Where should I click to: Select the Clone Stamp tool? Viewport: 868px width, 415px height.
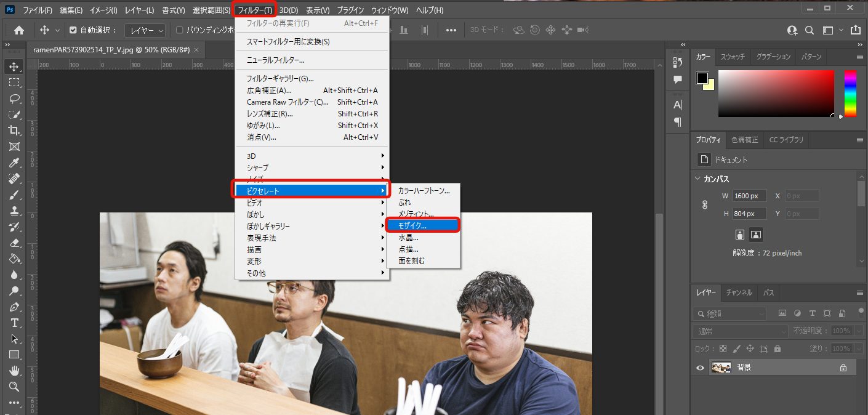point(14,211)
